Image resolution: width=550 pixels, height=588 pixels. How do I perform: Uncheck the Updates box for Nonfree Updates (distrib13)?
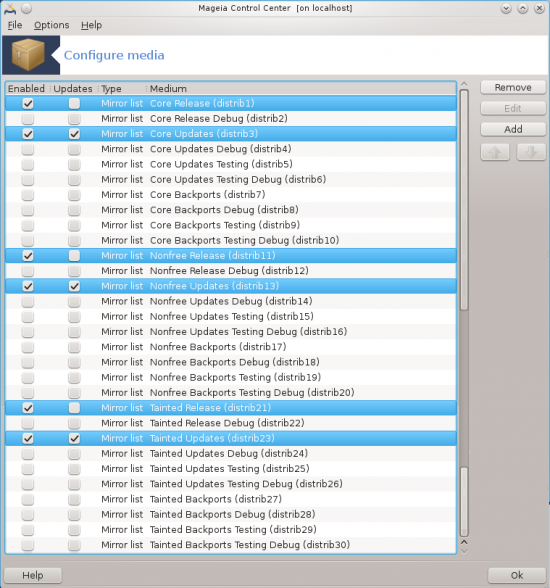[74, 286]
